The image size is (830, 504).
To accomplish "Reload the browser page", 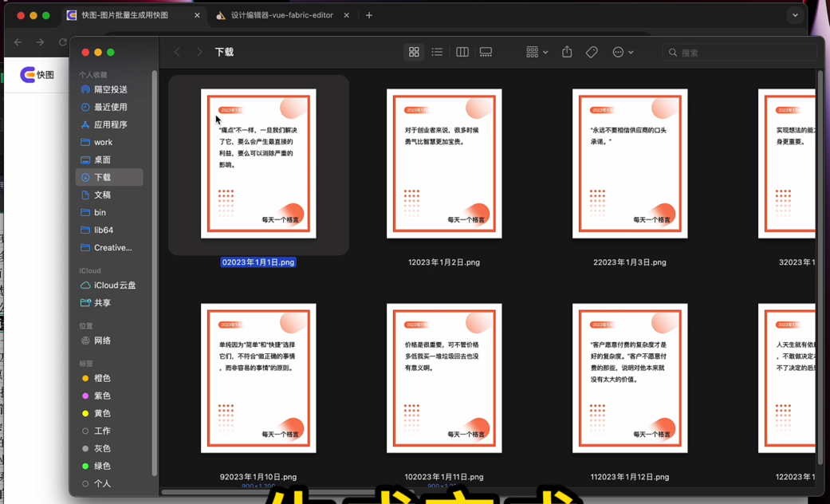I will coord(62,42).
